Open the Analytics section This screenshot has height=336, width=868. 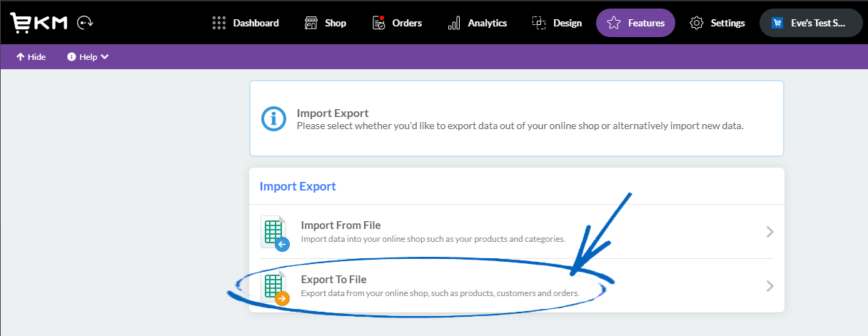[477, 23]
